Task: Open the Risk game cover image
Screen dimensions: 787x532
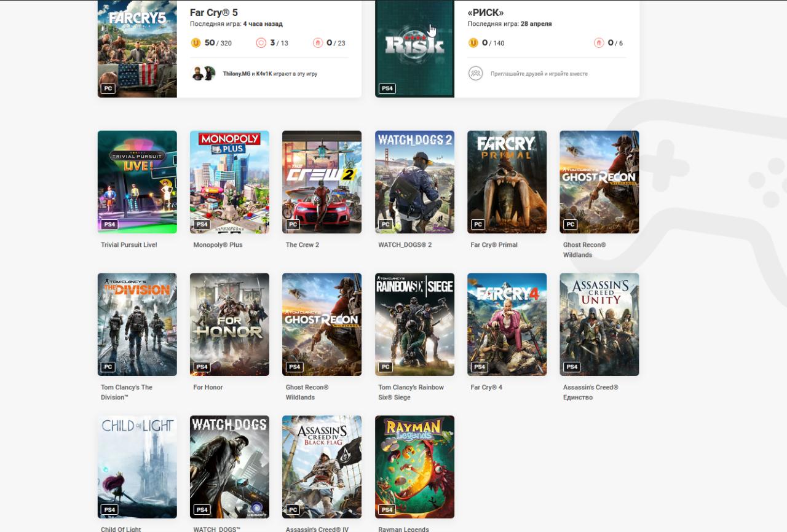Action: coord(414,48)
